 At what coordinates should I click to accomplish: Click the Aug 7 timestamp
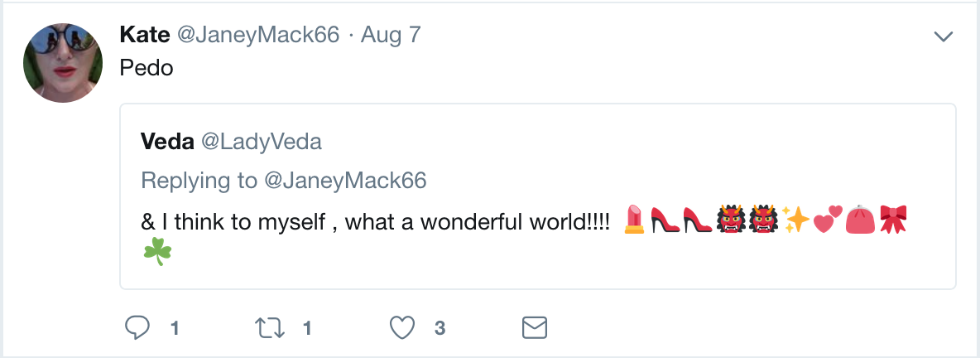[x=391, y=36]
